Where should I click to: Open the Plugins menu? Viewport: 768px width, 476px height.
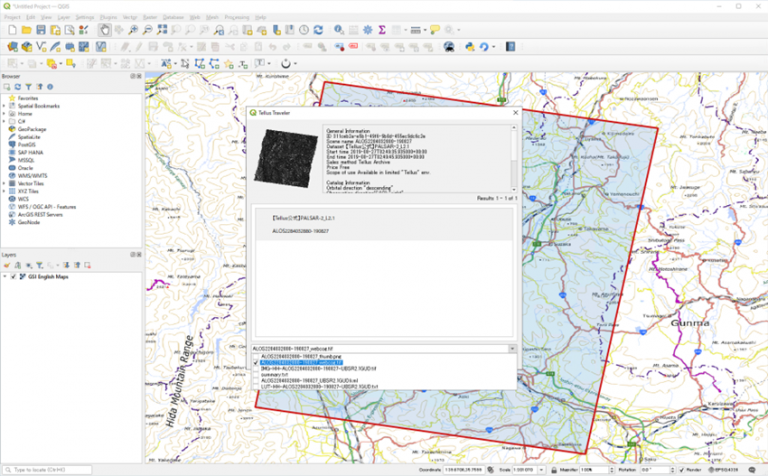pyautogui.click(x=108, y=17)
